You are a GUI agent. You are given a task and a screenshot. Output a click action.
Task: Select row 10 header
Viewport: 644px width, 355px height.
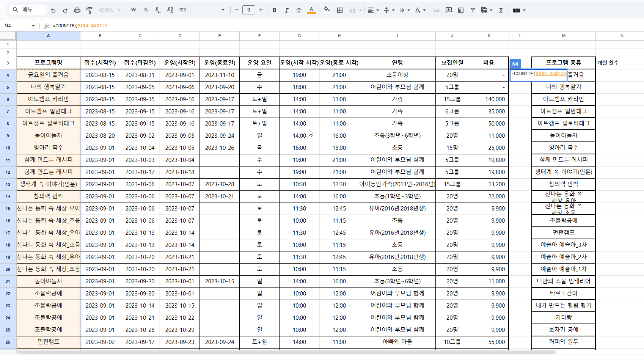coord(8,148)
